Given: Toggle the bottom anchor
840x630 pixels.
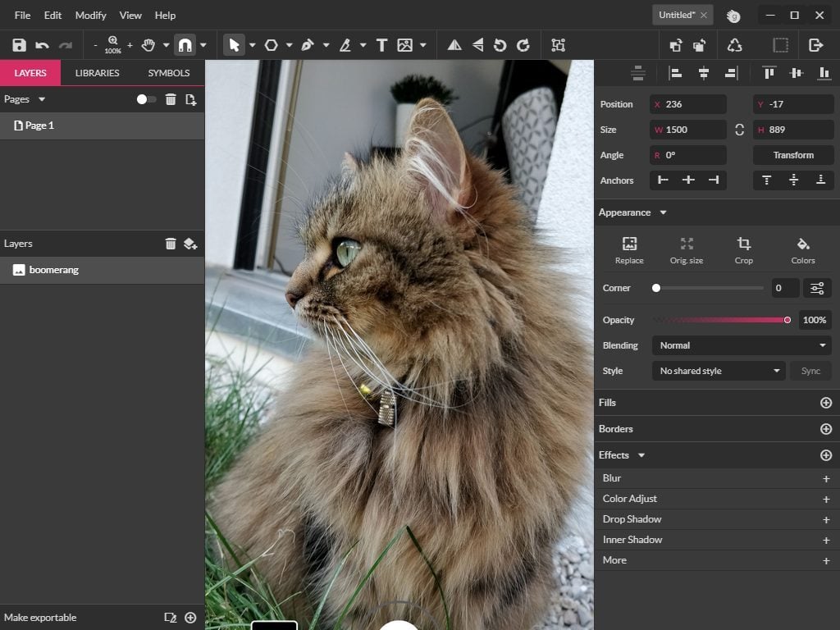Looking at the screenshot, I should coord(820,180).
